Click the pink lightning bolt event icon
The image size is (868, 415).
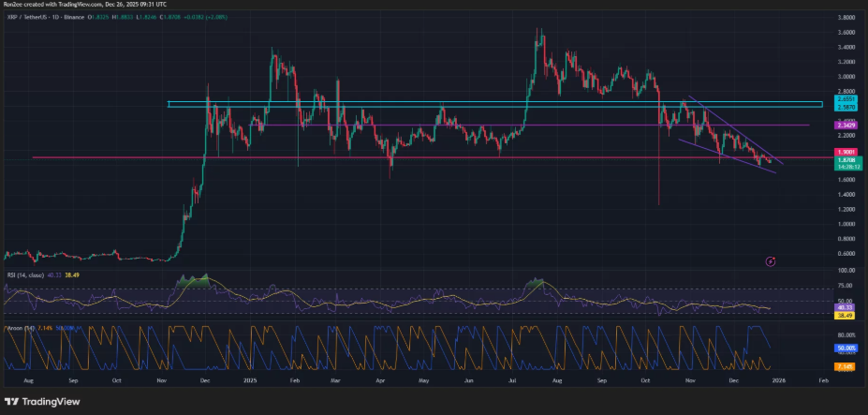pyautogui.click(x=770, y=260)
